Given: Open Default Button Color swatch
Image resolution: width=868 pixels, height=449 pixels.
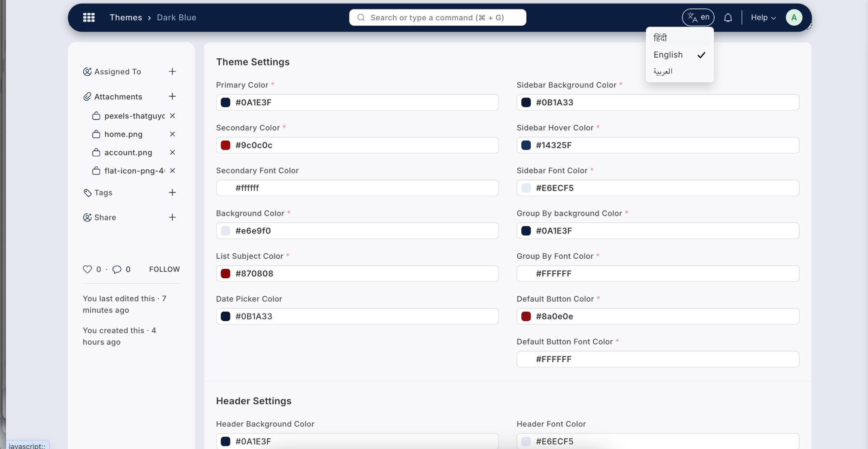Looking at the screenshot, I should [x=526, y=316].
